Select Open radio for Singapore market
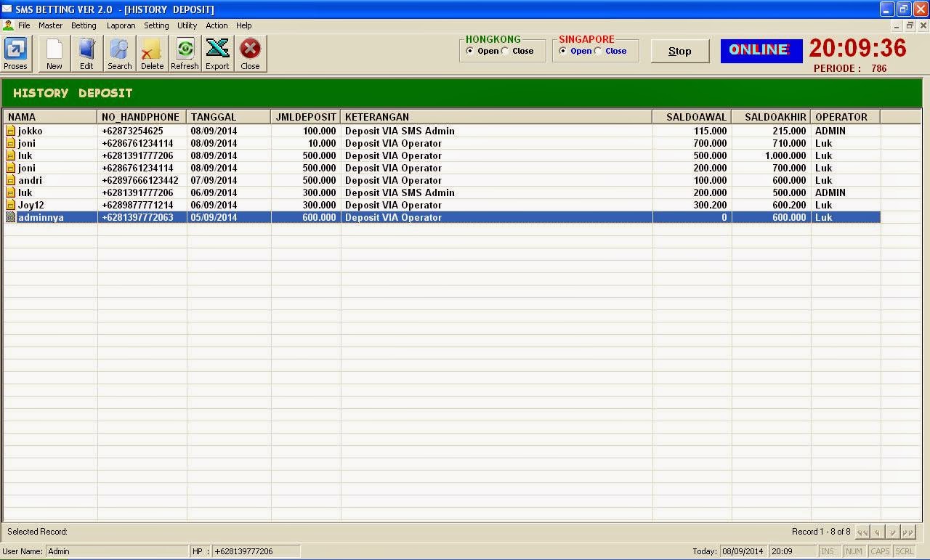This screenshot has width=930, height=560. (563, 51)
